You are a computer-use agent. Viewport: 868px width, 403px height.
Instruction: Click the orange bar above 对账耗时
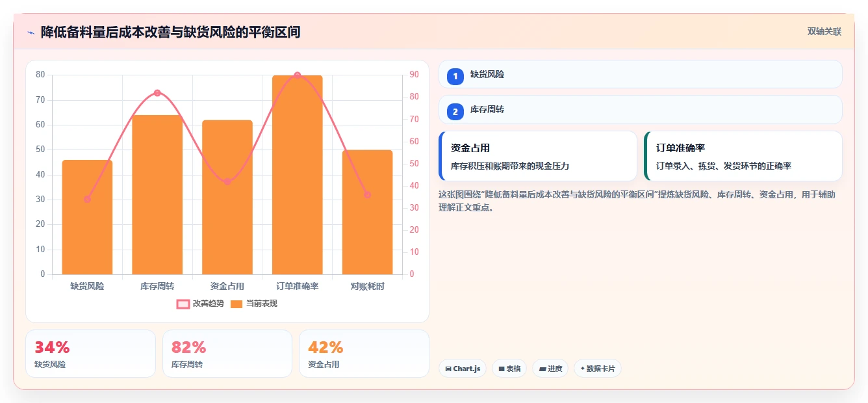point(368,213)
